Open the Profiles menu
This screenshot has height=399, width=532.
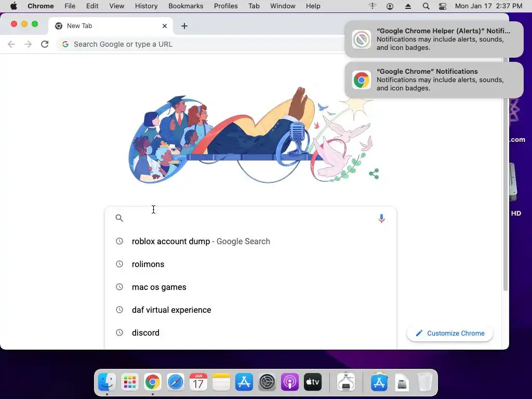[225, 6]
